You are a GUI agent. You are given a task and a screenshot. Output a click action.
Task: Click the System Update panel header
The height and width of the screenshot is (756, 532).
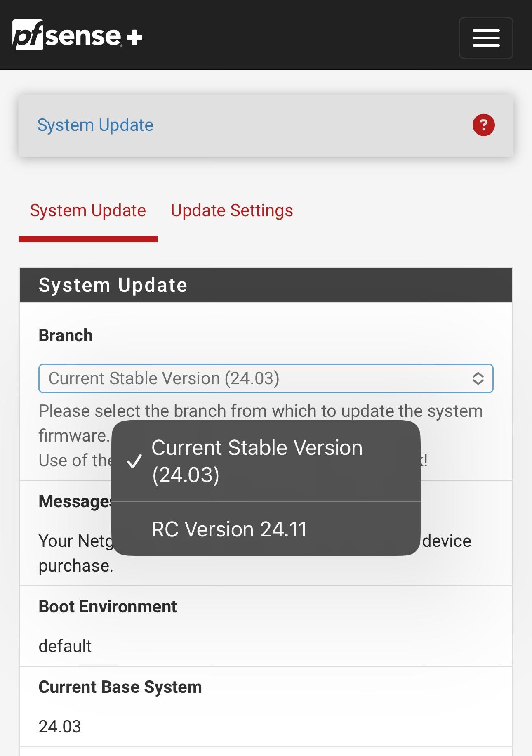[x=266, y=285]
